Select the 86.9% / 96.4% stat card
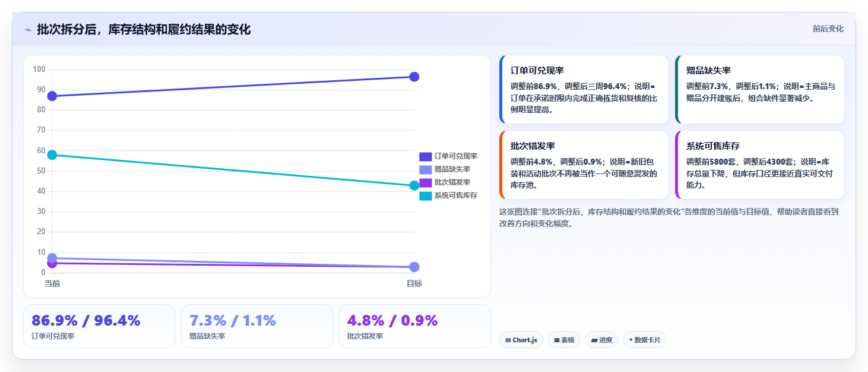Screen dimensions: 868x372 coord(99,326)
